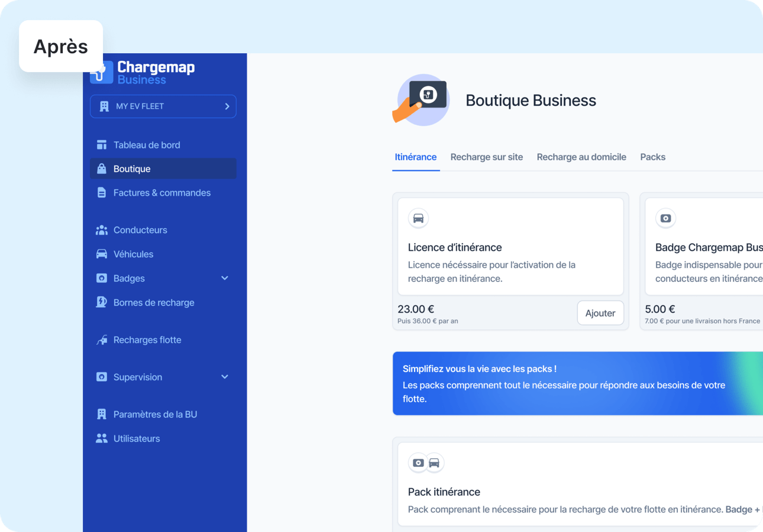Open Factures & commandes
763x532 pixels.
tap(163, 193)
